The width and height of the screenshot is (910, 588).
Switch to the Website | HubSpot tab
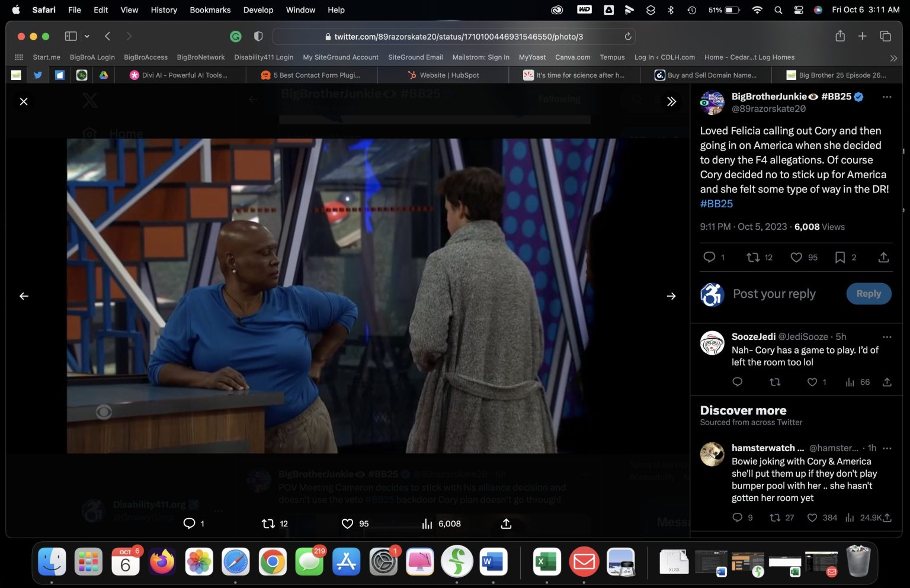pos(449,75)
